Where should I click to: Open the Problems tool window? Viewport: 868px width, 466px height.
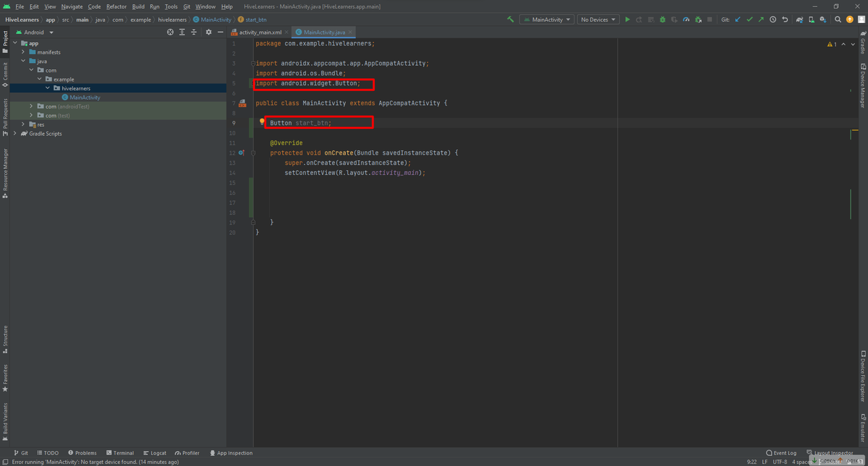point(82,453)
